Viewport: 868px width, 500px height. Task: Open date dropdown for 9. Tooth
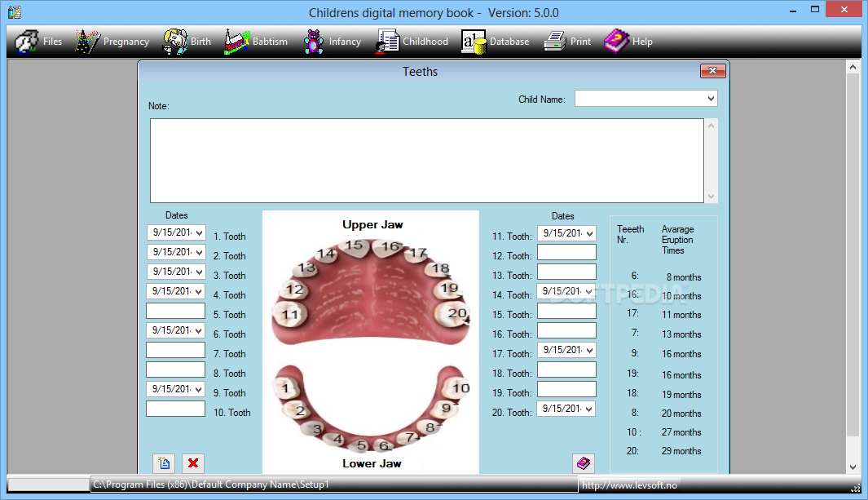click(199, 389)
